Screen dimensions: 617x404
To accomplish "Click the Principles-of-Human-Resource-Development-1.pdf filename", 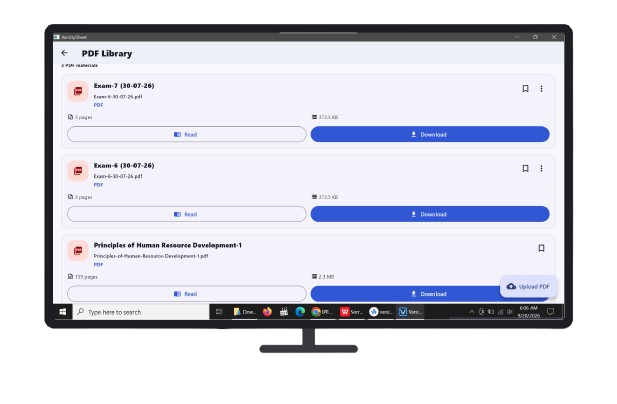I will tap(151, 256).
